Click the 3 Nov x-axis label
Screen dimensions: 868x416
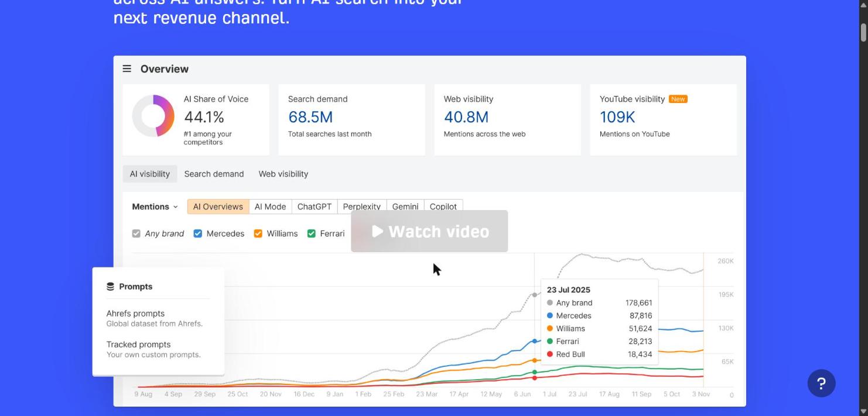tap(701, 394)
